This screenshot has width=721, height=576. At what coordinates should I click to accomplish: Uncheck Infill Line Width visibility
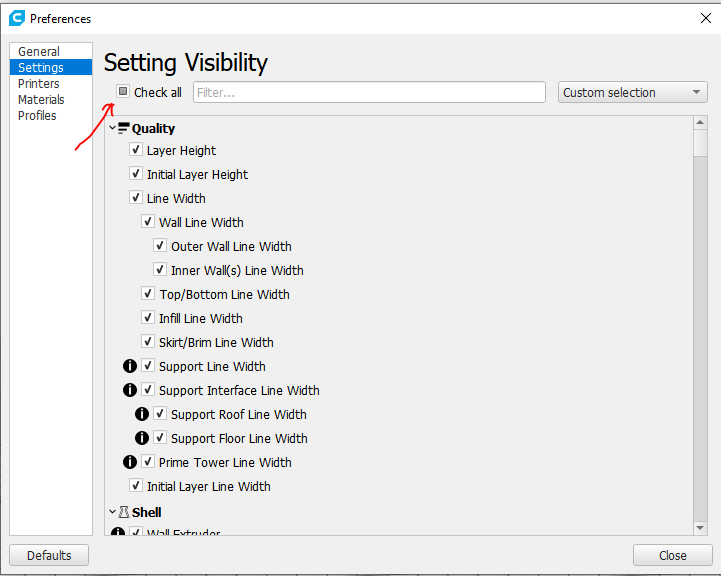[x=148, y=318]
